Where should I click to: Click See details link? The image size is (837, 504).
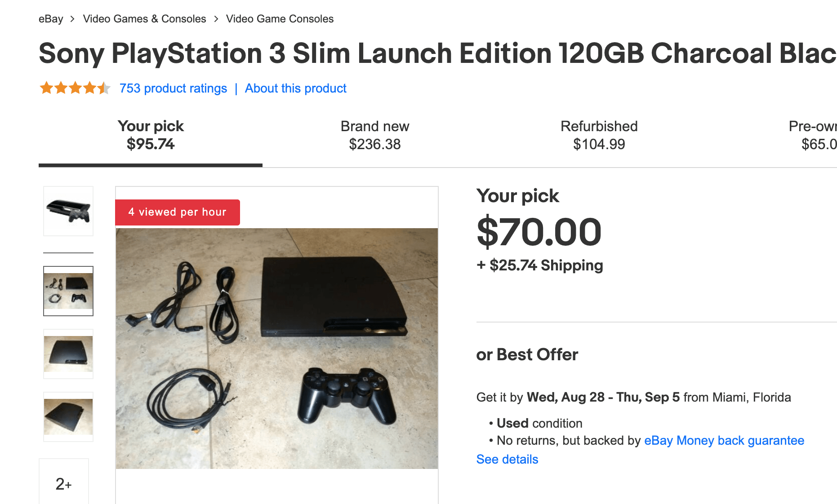(507, 460)
